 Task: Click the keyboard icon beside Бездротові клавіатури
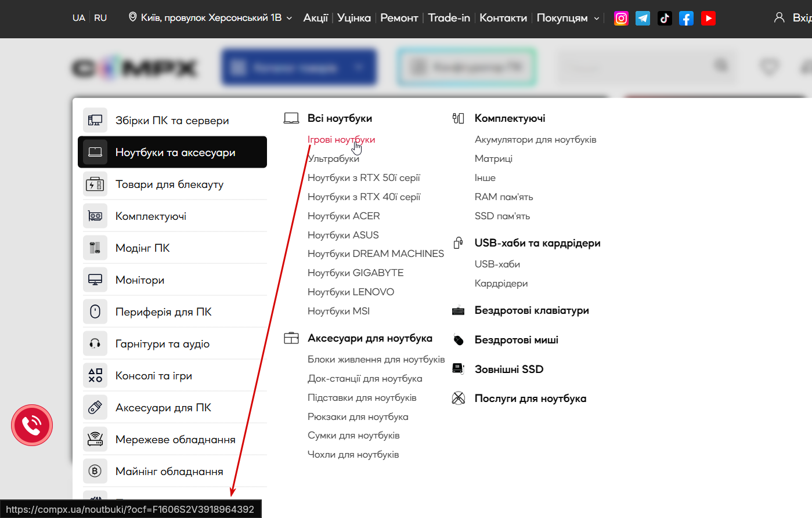click(459, 310)
